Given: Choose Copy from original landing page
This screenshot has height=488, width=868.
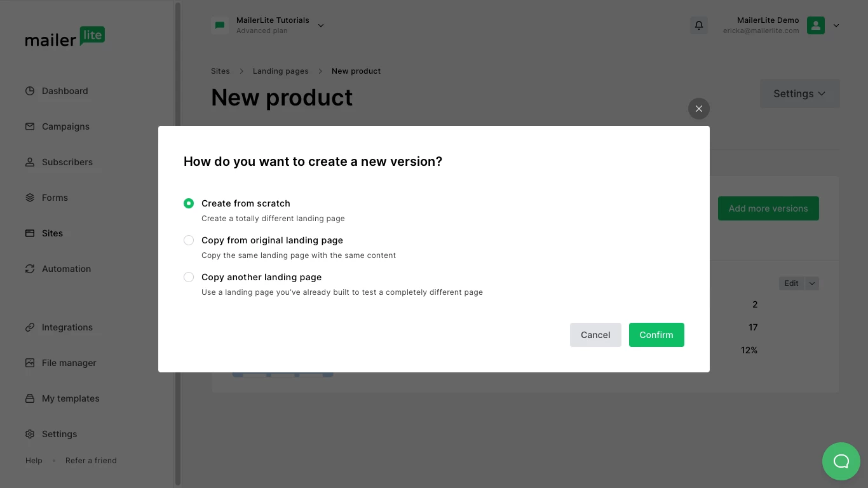Looking at the screenshot, I should pos(189,240).
